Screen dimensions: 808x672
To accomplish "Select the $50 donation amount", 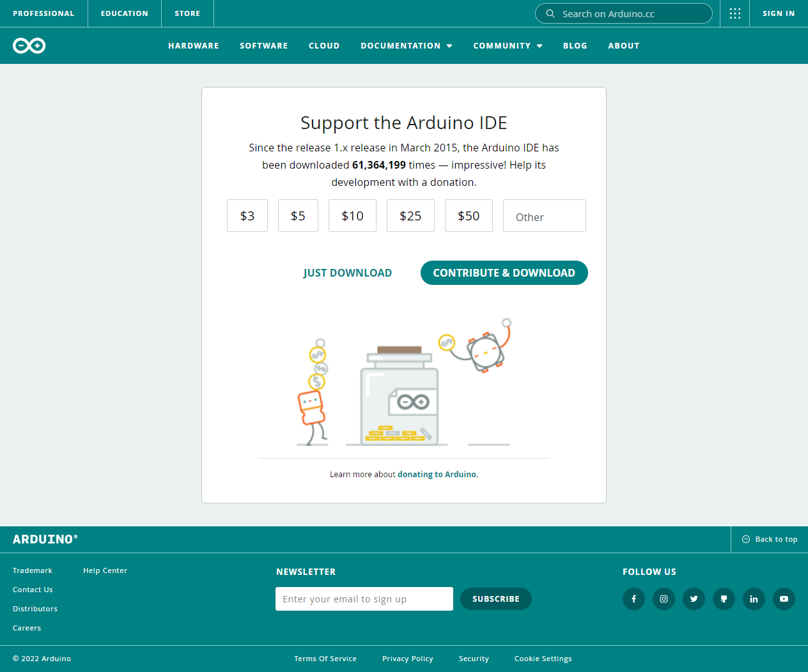I will click(x=469, y=215).
